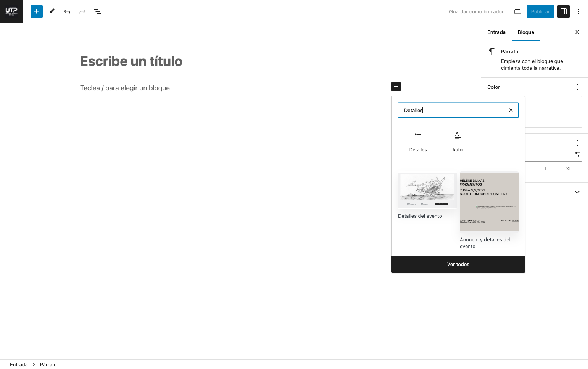Viewport: 588px width, 369px height.
Task: Choose Anuncio y detalles del evento pattern
Action: (x=489, y=211)
